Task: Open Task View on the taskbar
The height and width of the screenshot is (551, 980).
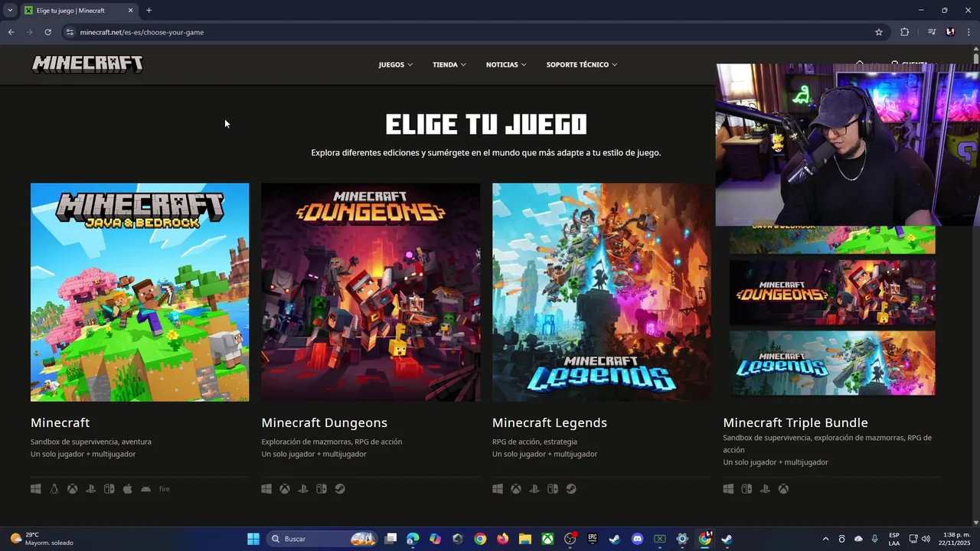Action: (x=390, y=539)
